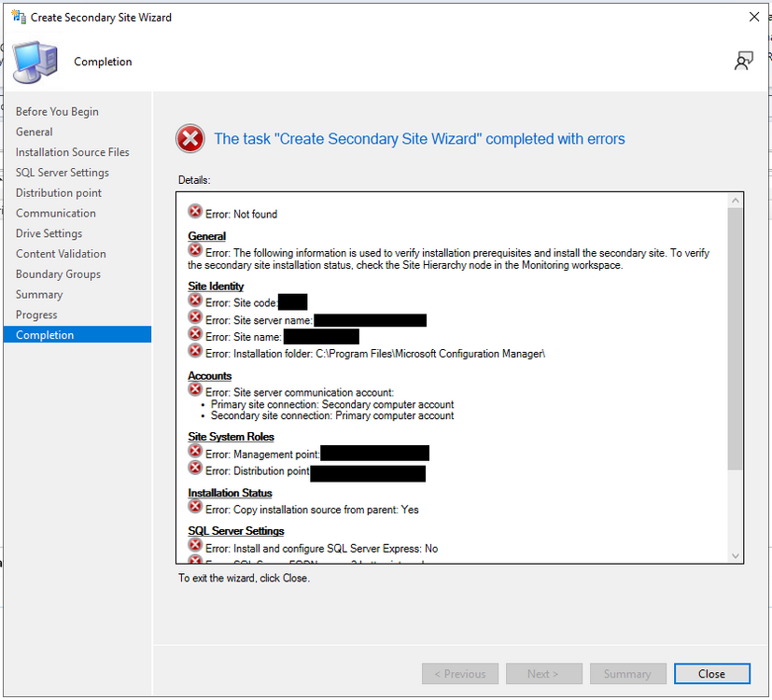772x700 pixels.
Task: Click the 'General' heading in details pane
Action: (x=207, y=236)
